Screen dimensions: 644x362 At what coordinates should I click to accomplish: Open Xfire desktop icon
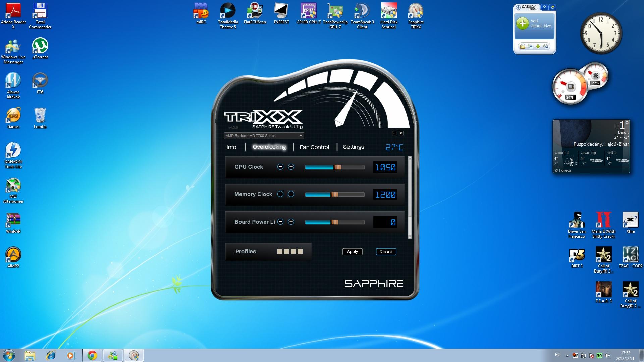630,223
